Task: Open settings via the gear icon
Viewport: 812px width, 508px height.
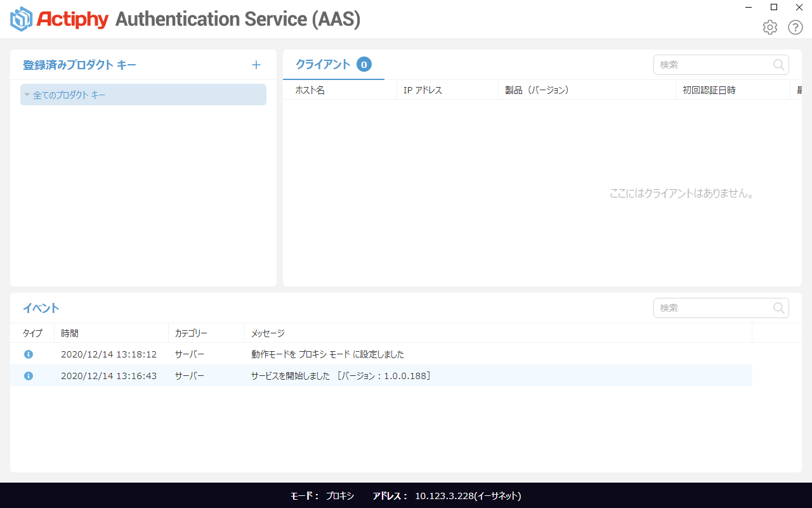Action: point(770,27)
